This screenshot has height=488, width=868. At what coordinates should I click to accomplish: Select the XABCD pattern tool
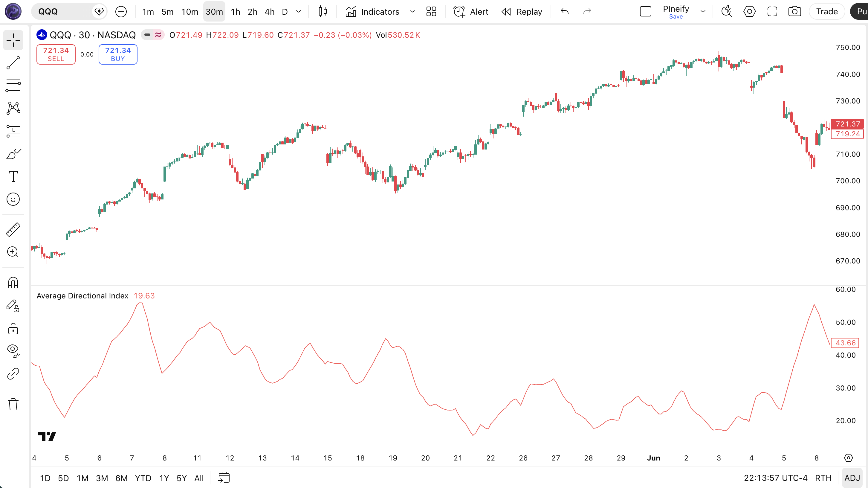[x=13, y=108]
